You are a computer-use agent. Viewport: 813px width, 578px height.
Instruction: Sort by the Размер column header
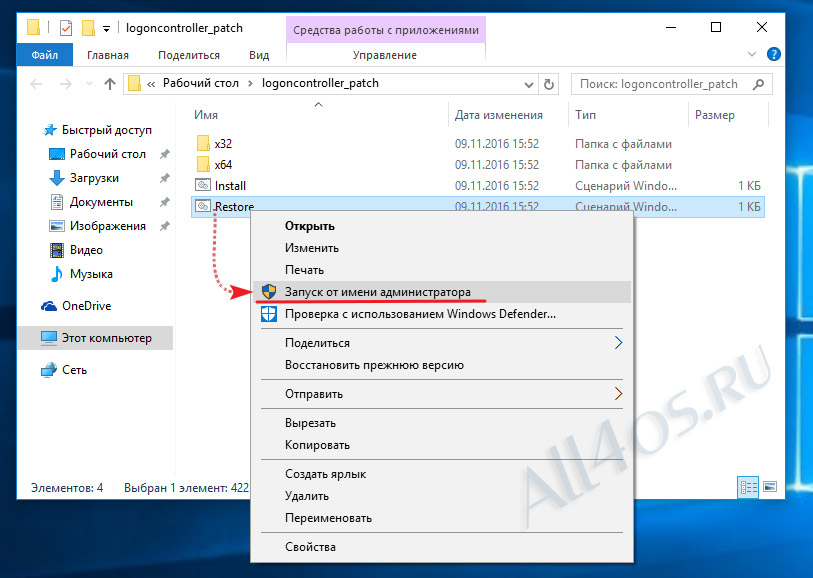[x=714, y=115]
